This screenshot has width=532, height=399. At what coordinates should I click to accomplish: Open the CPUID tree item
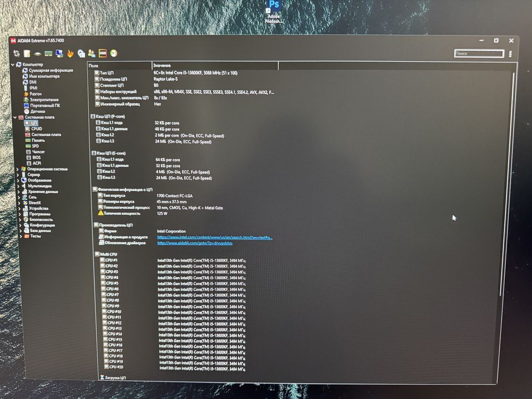[x=34, y=129]
